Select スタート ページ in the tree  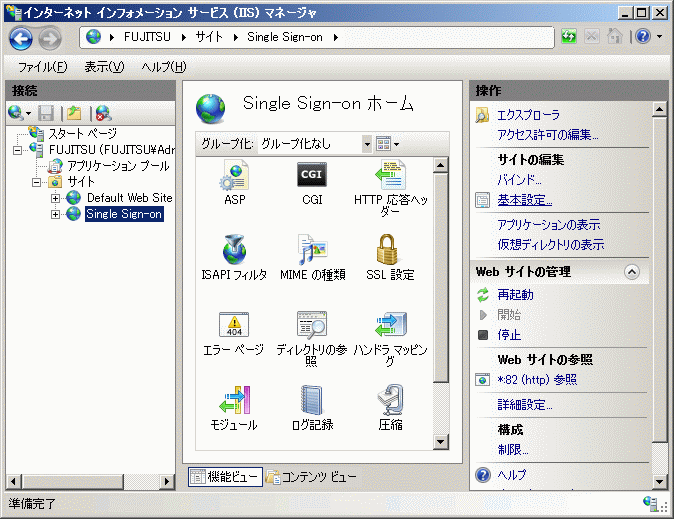point(83,134)
